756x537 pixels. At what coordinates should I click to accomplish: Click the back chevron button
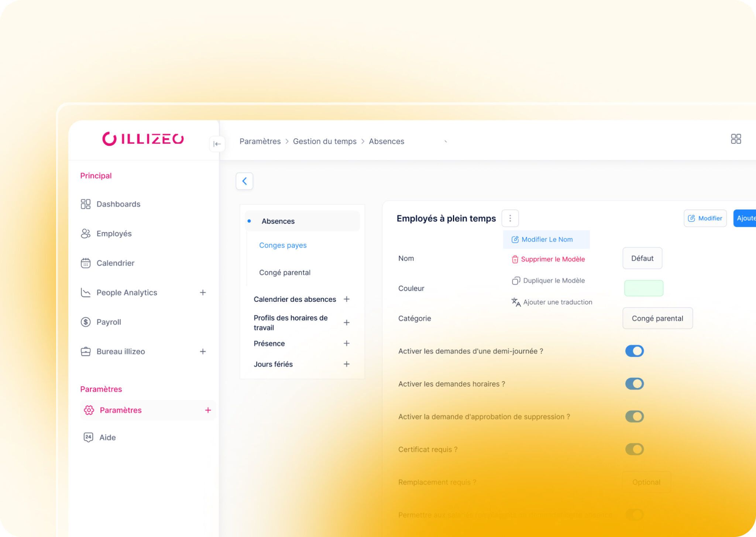coord(244,181)
